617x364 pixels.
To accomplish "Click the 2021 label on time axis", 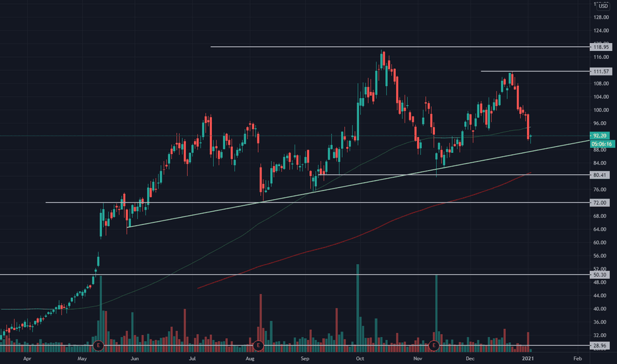I will coord(528,359).
